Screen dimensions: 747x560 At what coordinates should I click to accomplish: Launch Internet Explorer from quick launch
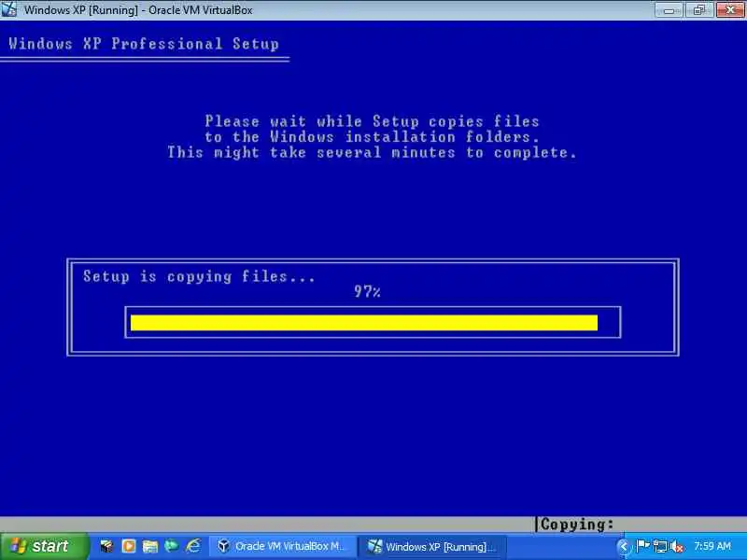(193, 546)
